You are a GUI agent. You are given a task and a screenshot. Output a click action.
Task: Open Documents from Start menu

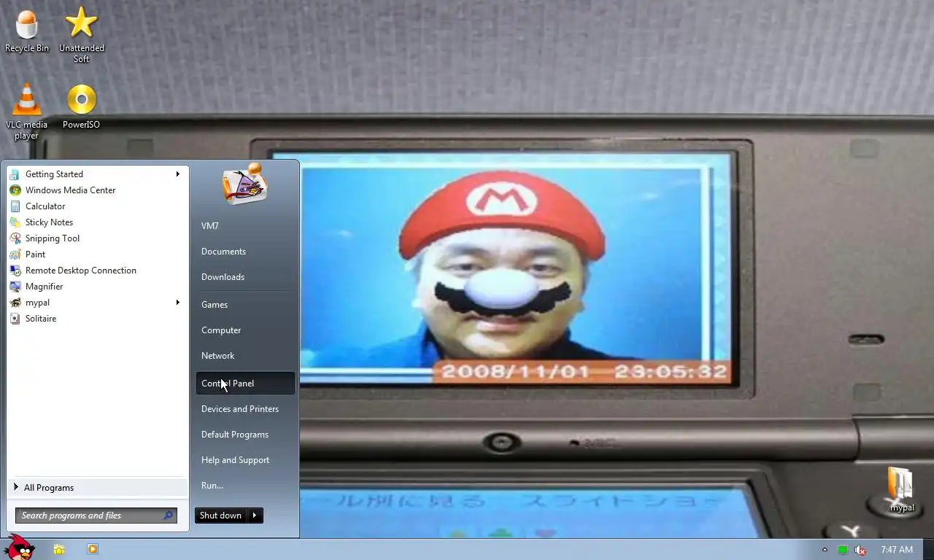tap(244, 252)
